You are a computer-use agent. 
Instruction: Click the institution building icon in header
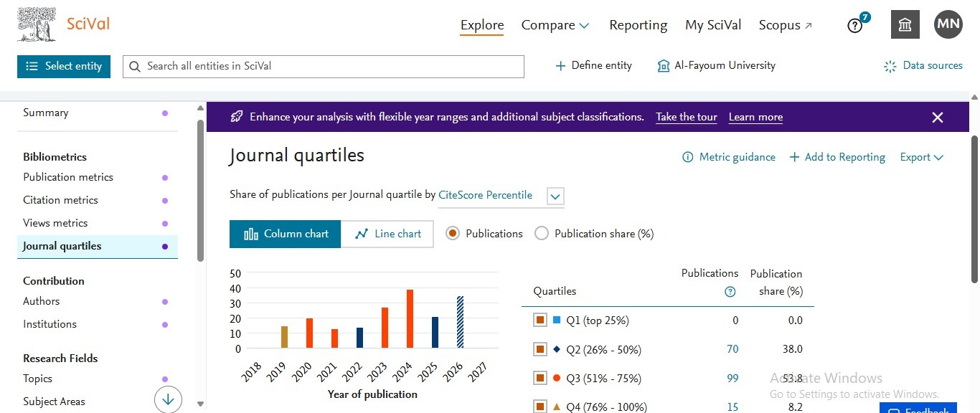point(905,24)
